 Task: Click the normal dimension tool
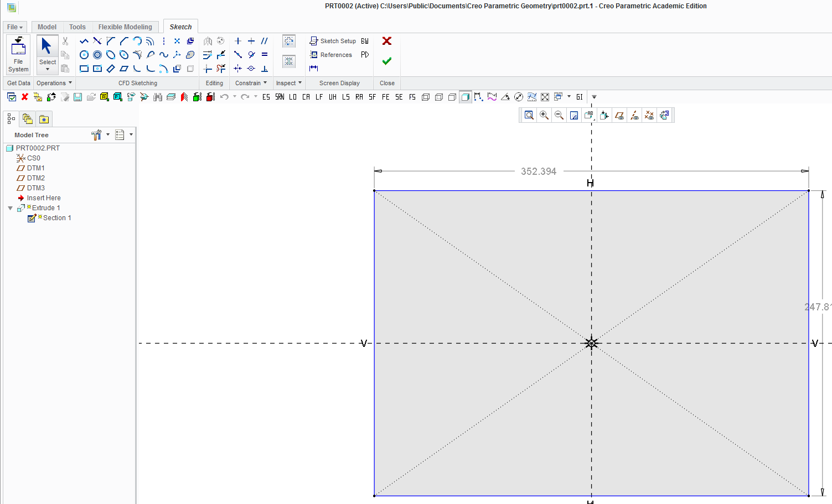point(314,68)
